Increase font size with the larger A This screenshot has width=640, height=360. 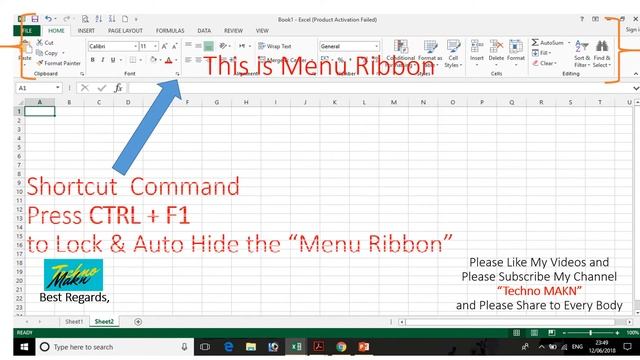point(164,47)
